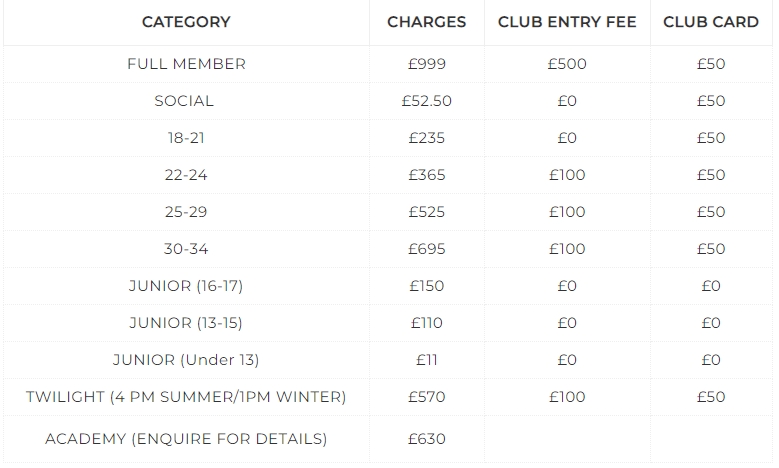This screenshot has height=468, width=779.
Task: Click the FULL MEMBER category cell
Action: tap(186, 64)
